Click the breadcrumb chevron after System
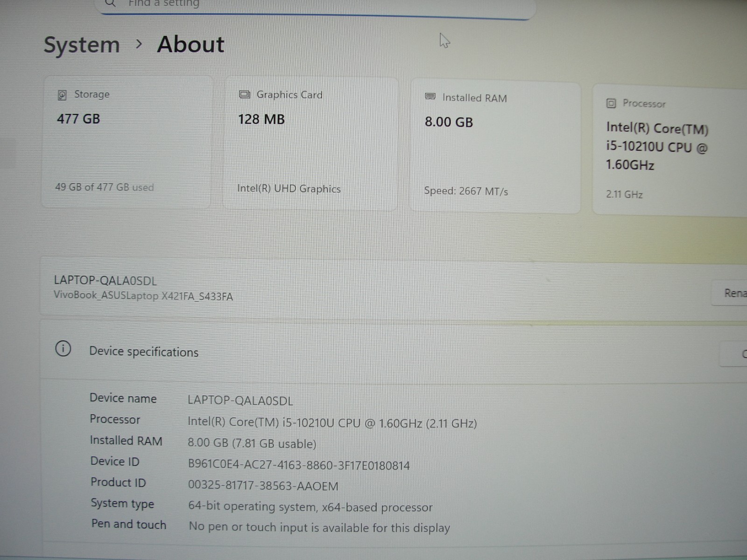 (139, 44)
